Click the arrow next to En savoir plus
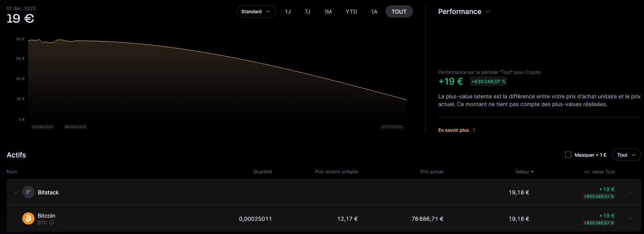This screenshot has width=644, height=234. [x=474, y=130]
